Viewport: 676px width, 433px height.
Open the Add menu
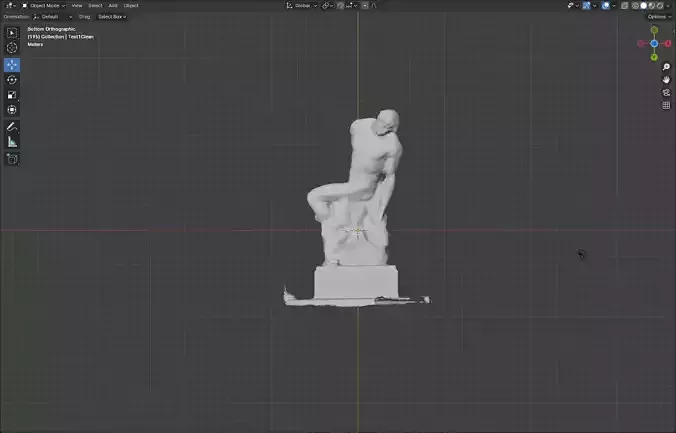pos(113,6)
